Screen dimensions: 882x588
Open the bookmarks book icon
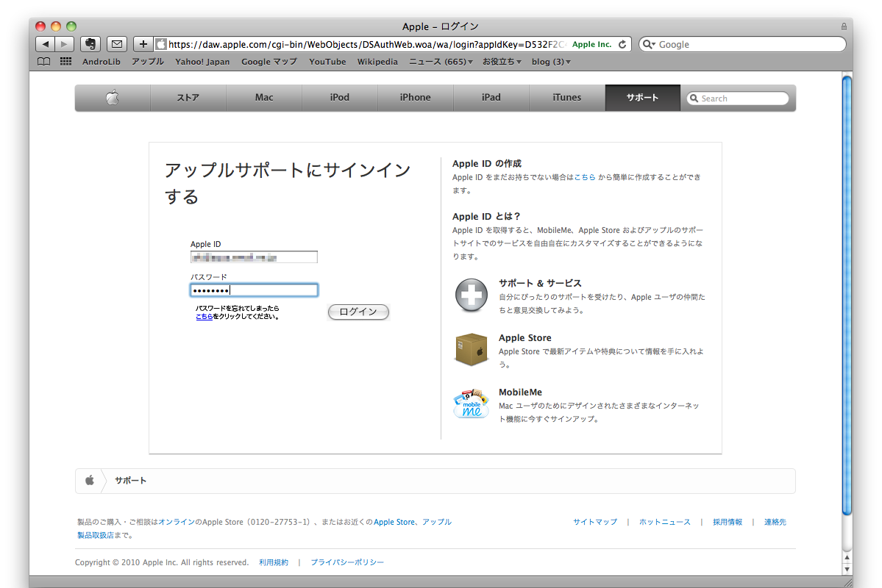tap(43, 61)
